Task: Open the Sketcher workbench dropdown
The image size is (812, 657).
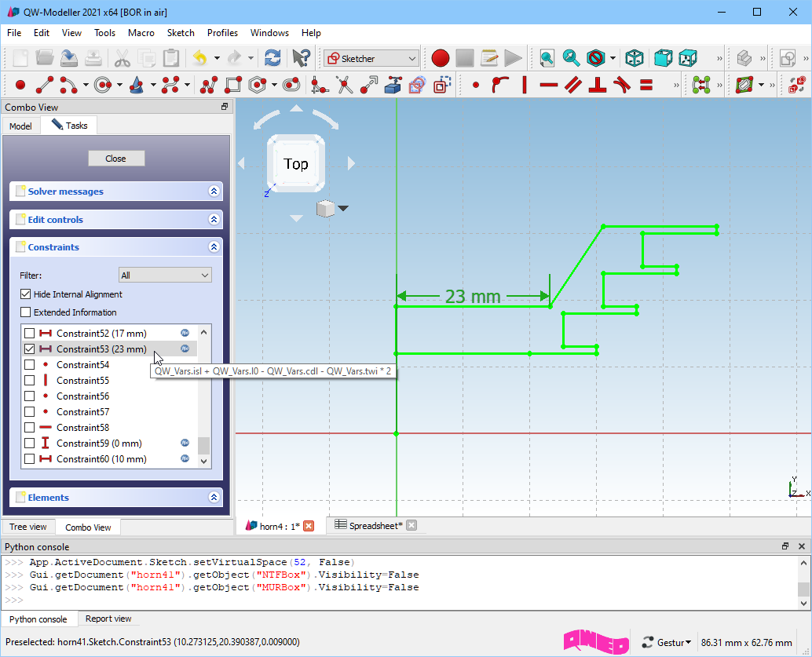Action: (371, 59)
